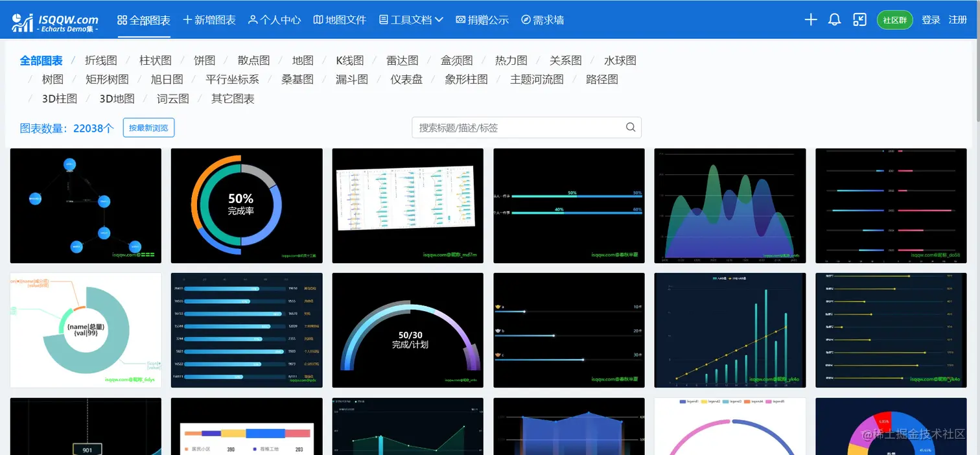The height and width of the screenshot is (455, 980).
Task: Open the 50% 完成率 ring chart thumbnail
Action: pyautogui.click(x=247, y=206)
